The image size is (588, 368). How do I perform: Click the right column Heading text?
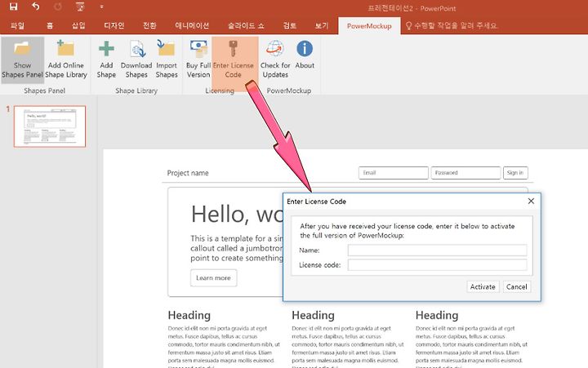[437, 315]
